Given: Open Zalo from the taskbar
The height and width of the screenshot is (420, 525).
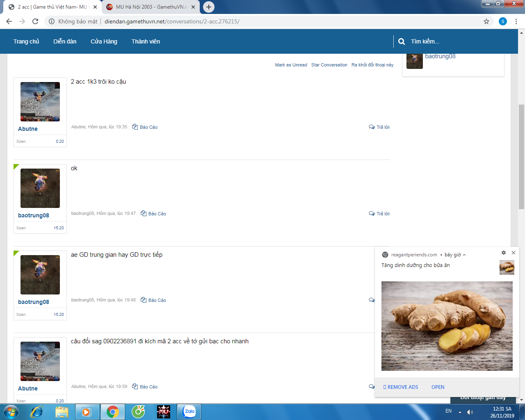Looking at the screenshot, I should pyautogui.click(x=189, y=412).
